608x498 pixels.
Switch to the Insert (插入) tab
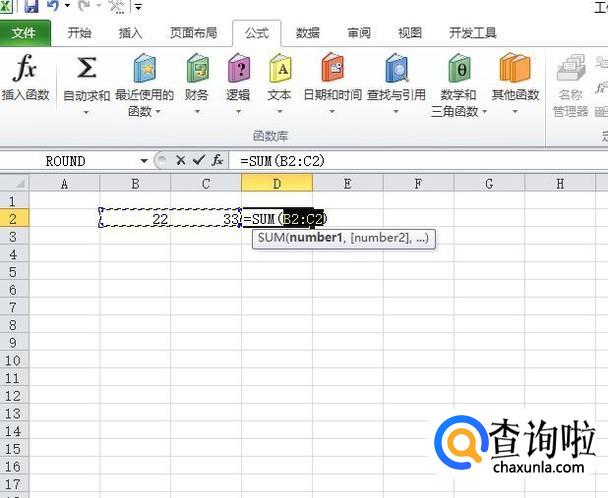click(x=130, y=33)
